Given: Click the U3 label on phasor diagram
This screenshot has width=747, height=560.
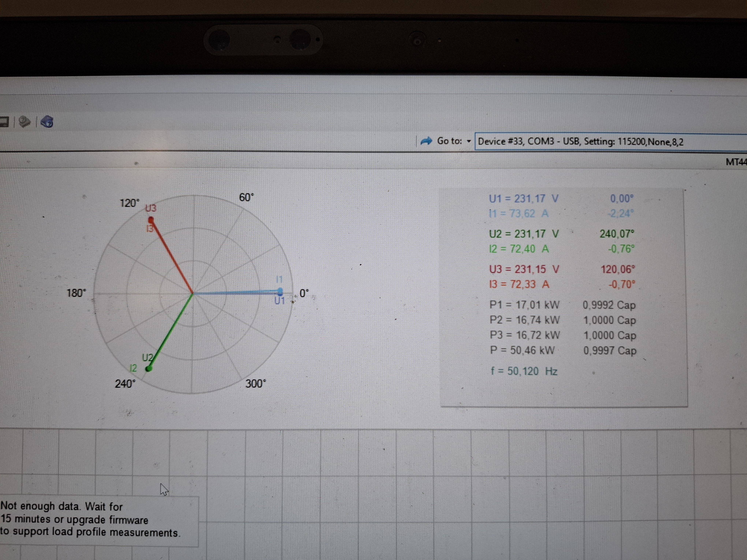Looking at the screenshot, I should pyautogui.click(x=151, y=208).
